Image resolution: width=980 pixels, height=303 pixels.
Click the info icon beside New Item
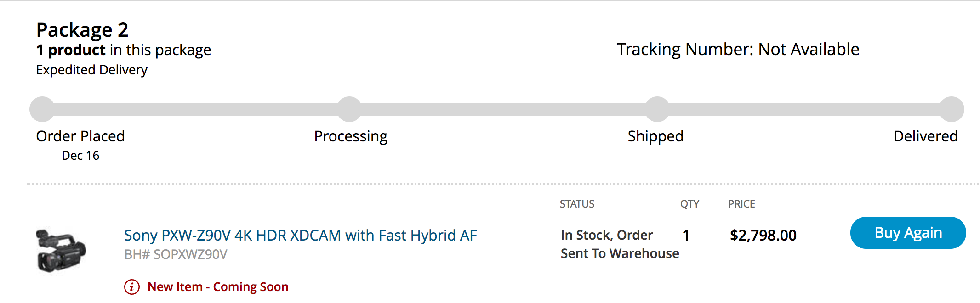tap(132, 287)
